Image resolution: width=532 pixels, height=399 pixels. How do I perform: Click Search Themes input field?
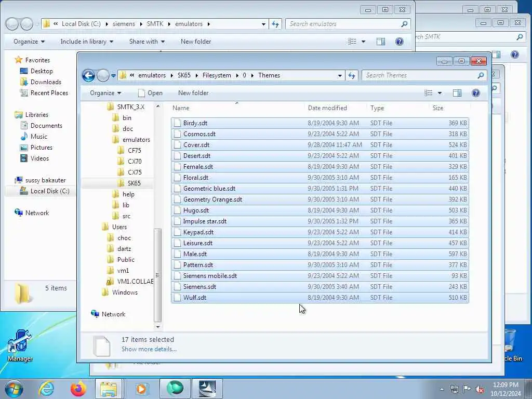point(420,75)
